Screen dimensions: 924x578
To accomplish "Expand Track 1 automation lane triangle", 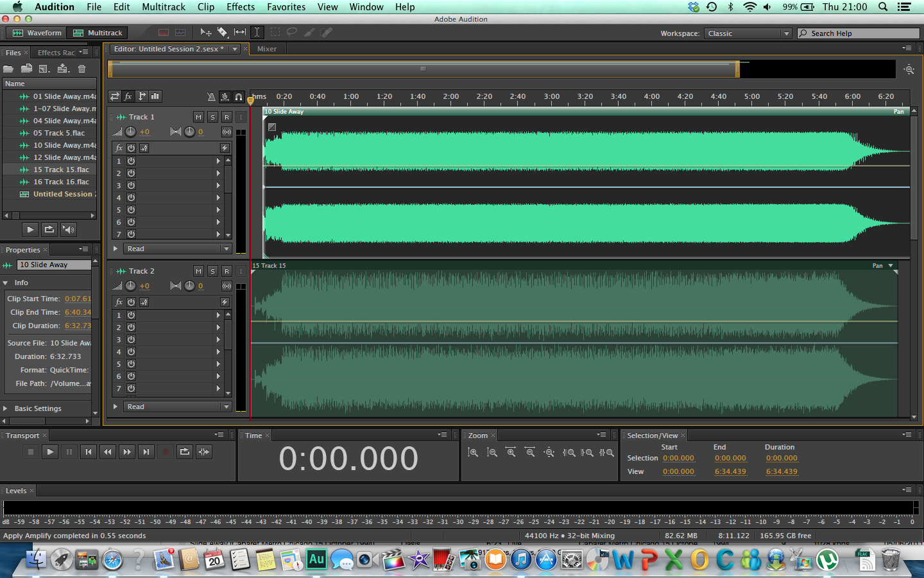I will [x=116, y=249].
